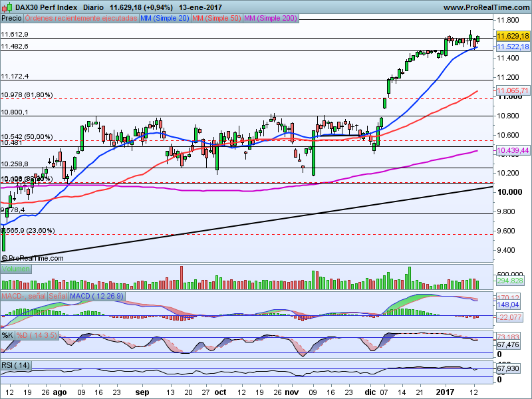Click the 9.600 tick on price axis

pos(507,231)
